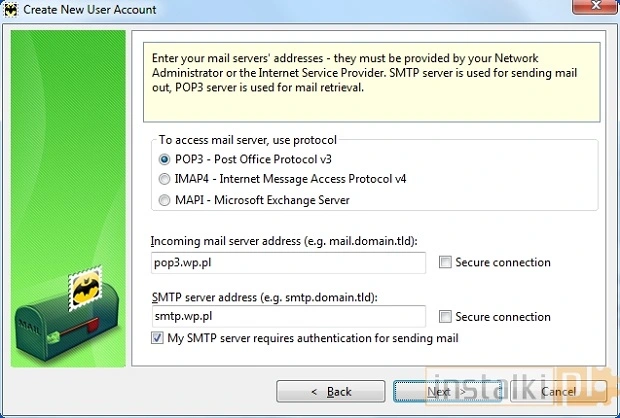Go to the previous step with Back
The height and width of the screenshot is (418, 620).
[x=330, y=391]
